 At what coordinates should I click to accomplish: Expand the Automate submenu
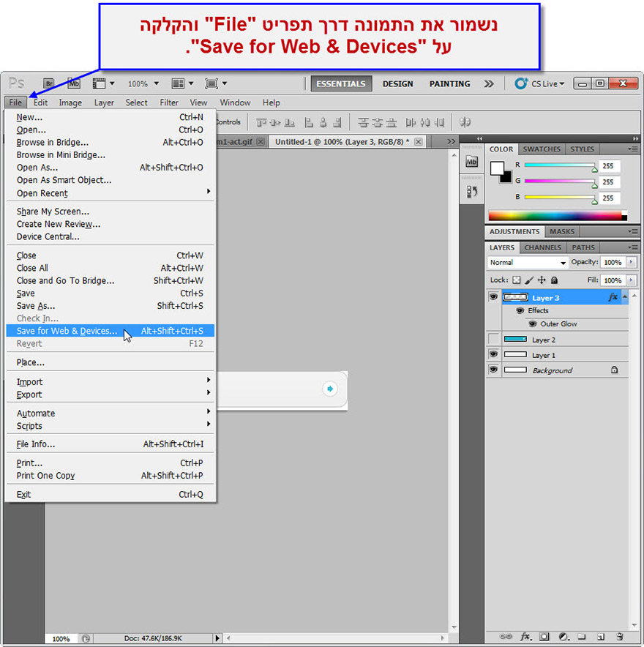tap(111, 413)
